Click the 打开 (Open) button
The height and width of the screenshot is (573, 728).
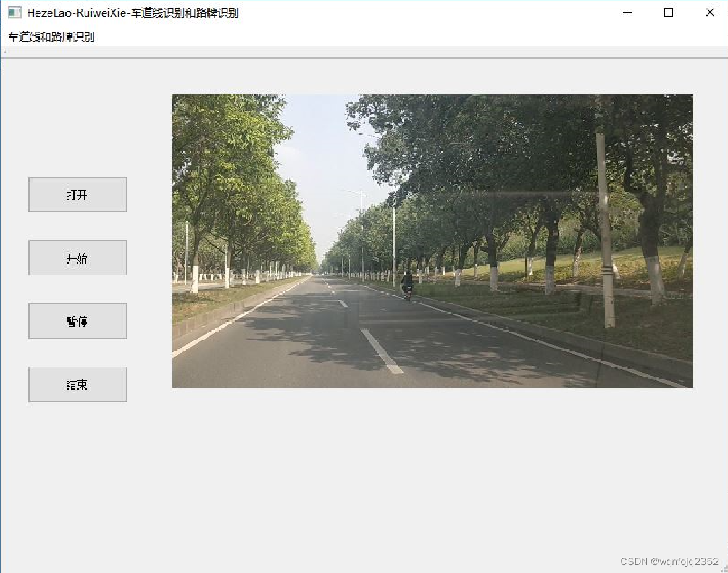coord(78,194)
